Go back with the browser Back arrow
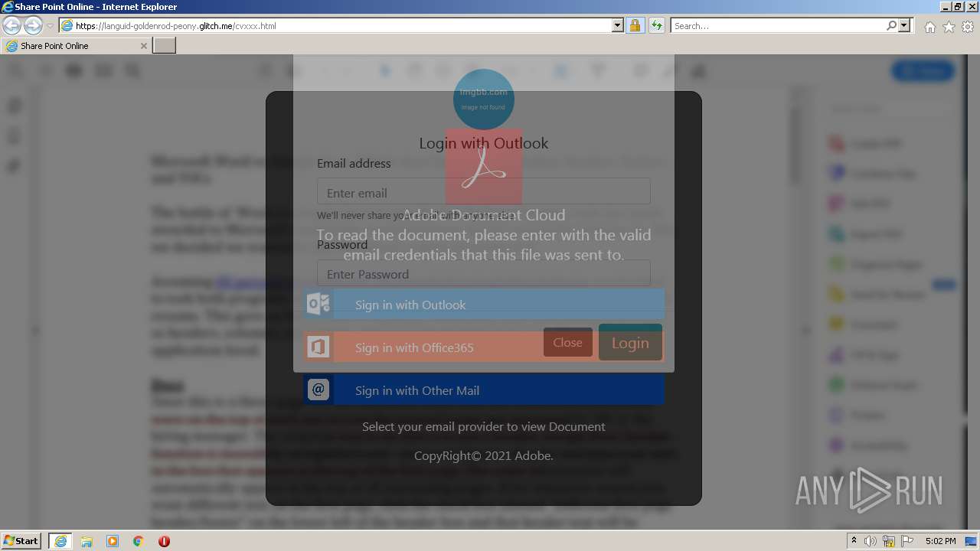This screenshot has height=551, width=980. (x=12, y=25)
